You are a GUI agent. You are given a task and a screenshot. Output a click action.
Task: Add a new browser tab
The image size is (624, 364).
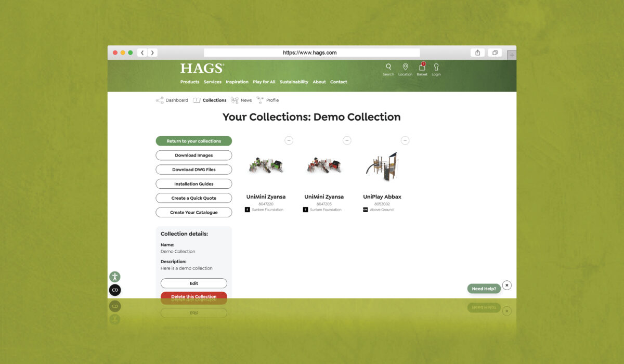click(x=512, y=55)
